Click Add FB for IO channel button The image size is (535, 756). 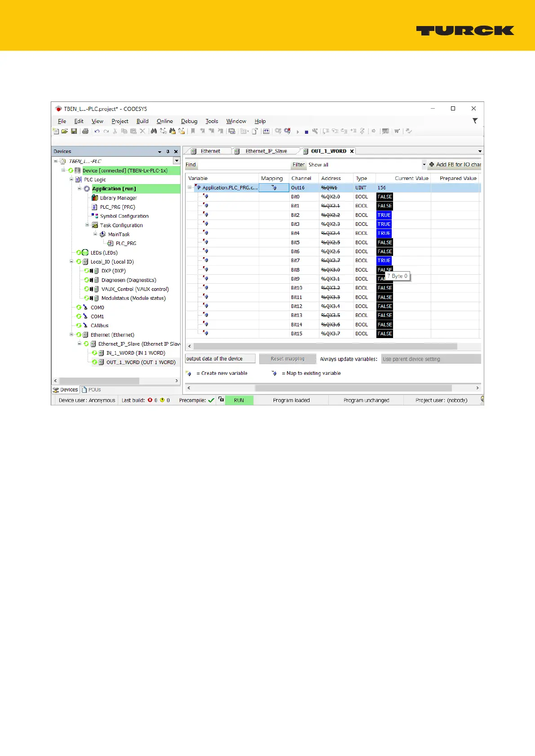[x=455, y=165]
